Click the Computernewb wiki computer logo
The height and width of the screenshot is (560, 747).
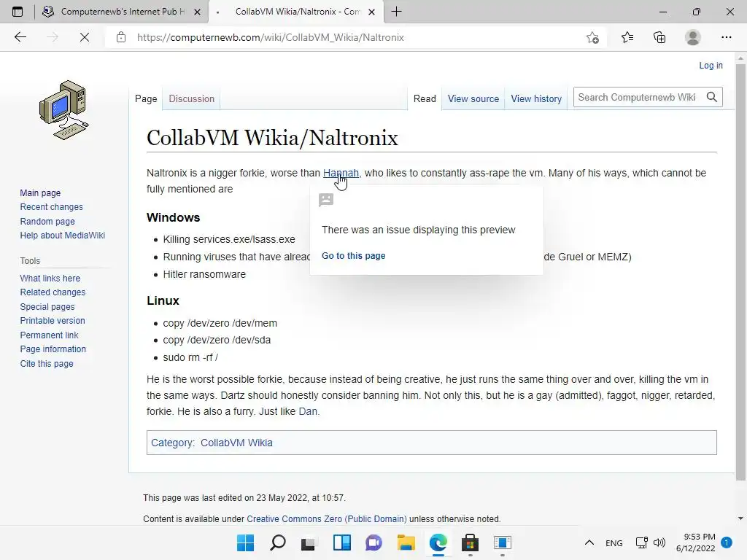[64, 110]
